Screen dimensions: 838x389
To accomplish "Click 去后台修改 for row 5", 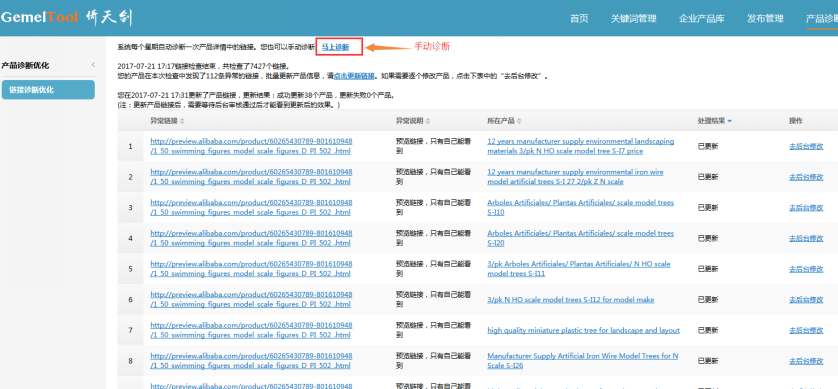I will (x=806, y=269).
